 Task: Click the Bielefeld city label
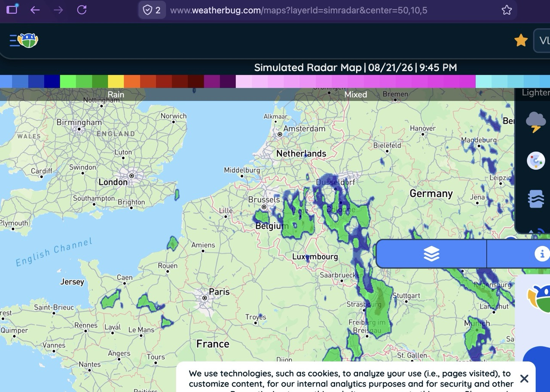coord(387,145)
